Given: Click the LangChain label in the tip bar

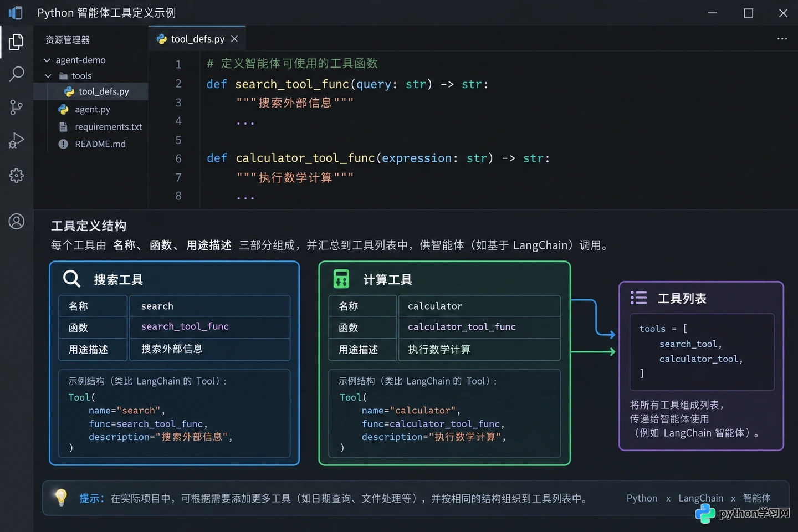Looking at the screenshot, I should pyautogui.click(x=700, y=498).
